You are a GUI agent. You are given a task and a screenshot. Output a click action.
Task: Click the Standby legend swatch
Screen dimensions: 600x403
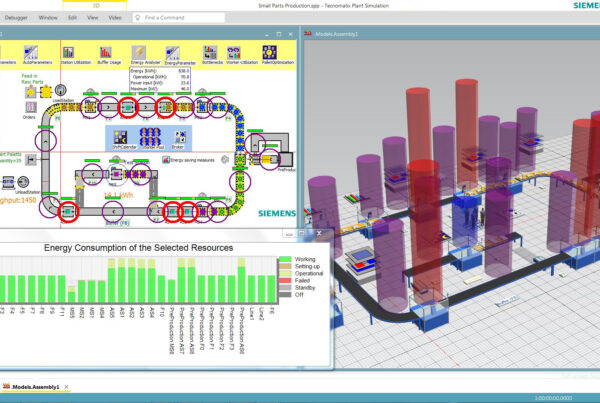tap(285, 287)
